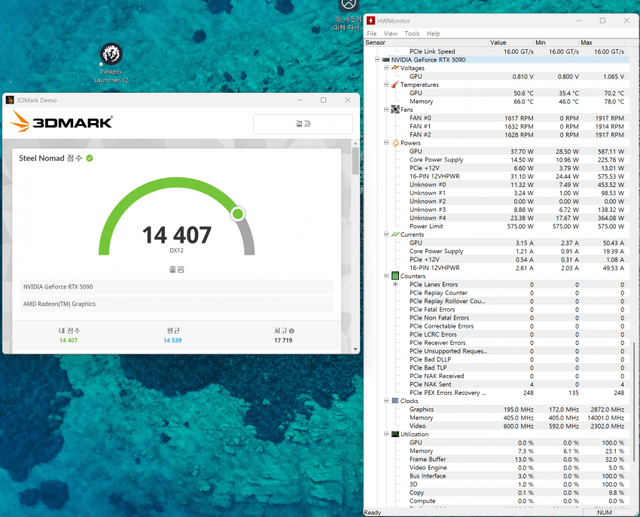Open the File menu in HWMonitor
Image resolution: width=640 pixels, height=517 pixels.
[x=372, y=33]
